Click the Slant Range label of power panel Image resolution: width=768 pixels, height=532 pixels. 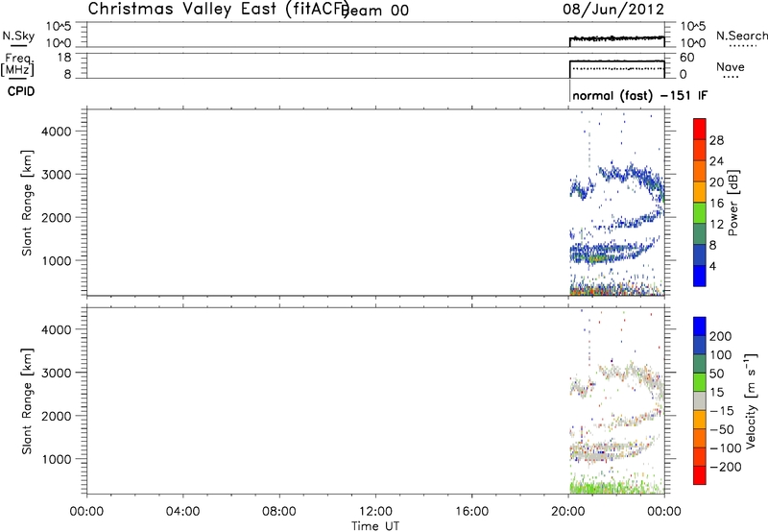(27, 203)
